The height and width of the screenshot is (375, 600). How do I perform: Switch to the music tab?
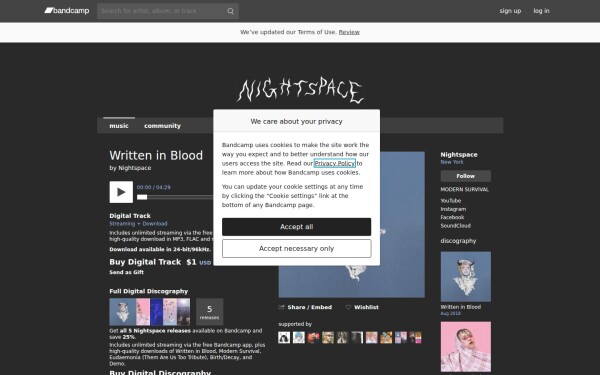[x=119, y=126]
